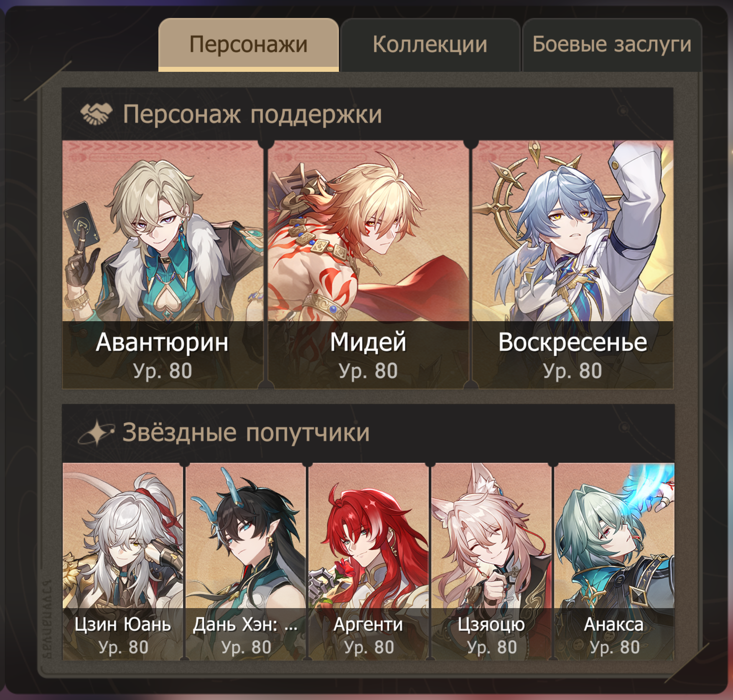Select the Мидей character portrait

(368, 265)
